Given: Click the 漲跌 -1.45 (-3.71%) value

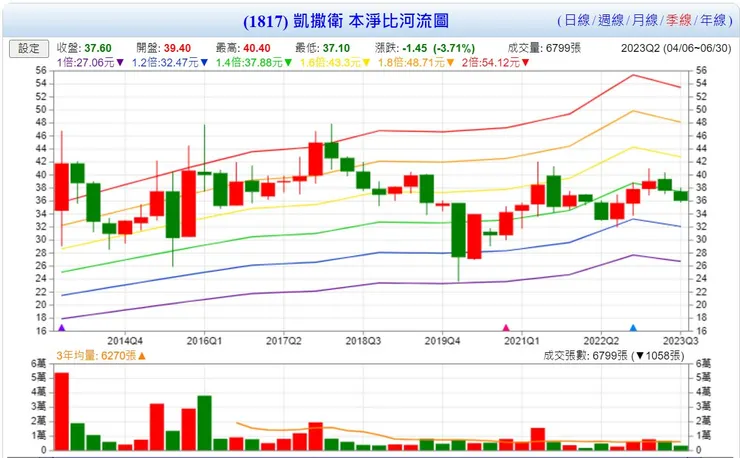Looking at the screenshot, I should [438, 48].
